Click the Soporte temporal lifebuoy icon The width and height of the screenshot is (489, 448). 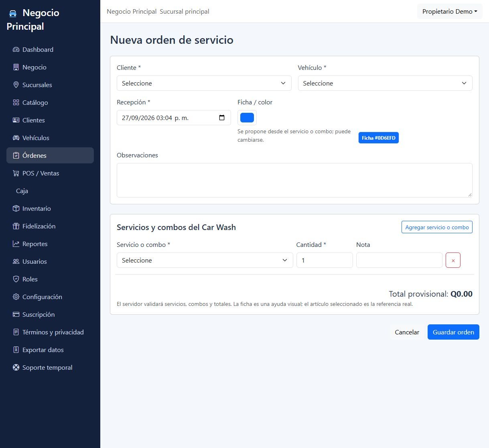(16, 368)
